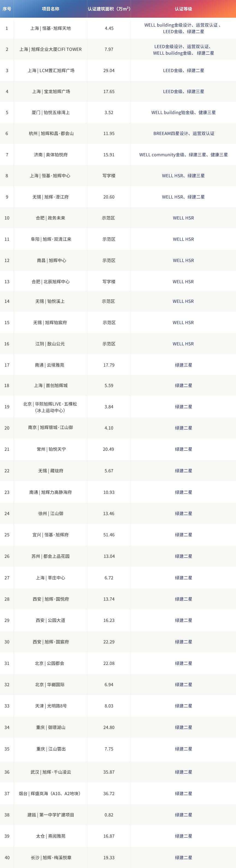Select the "合肥 | 政务未来" project
This screenshot has height=868, width=236.
coord(50,218)
